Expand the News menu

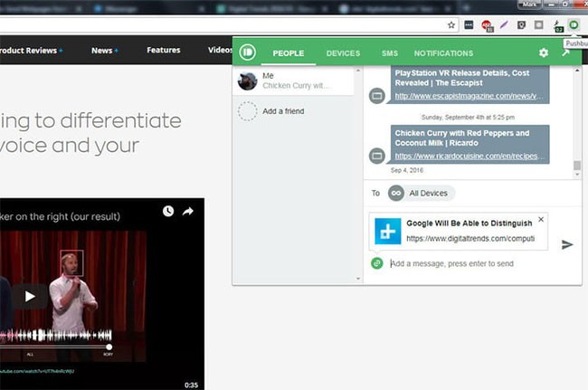coord(104,51)
